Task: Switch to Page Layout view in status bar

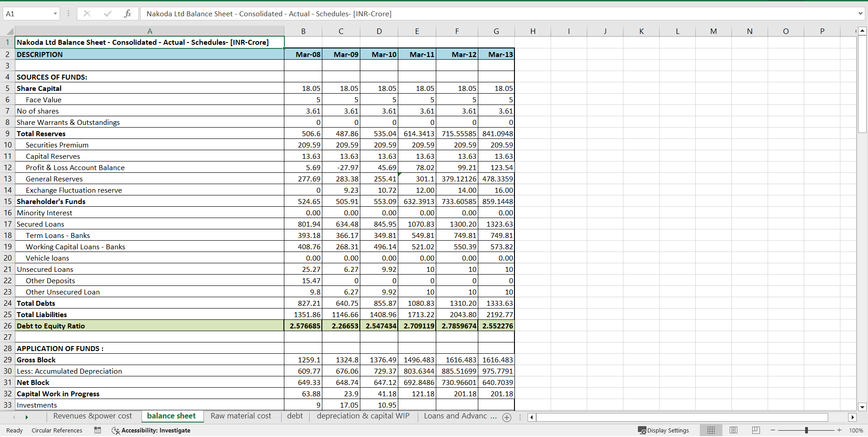Action: click(x=733, y=430)
